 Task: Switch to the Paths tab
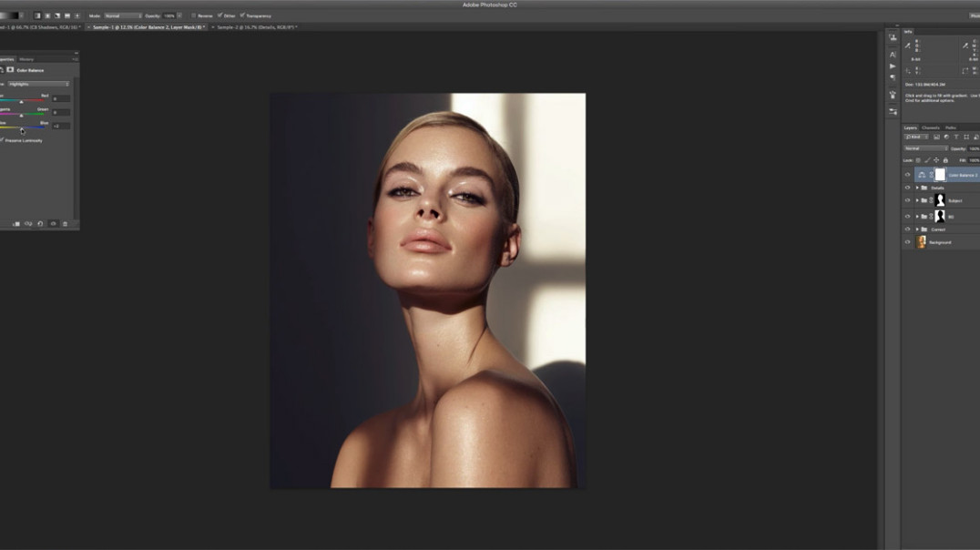[x=951, y=127]
